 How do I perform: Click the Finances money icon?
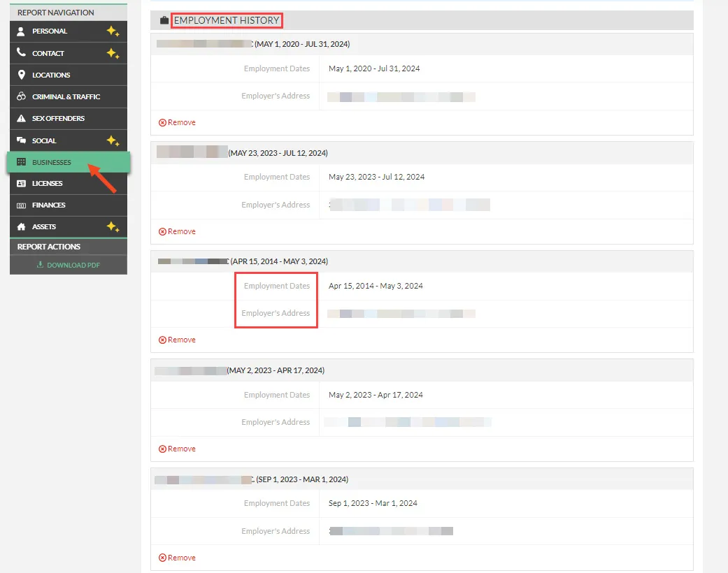pos(21,205)
